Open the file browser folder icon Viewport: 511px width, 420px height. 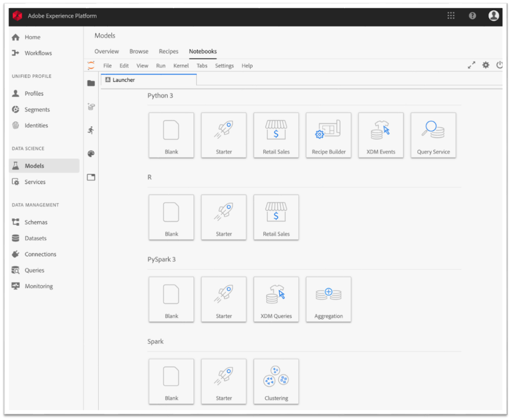coord(91,83)
